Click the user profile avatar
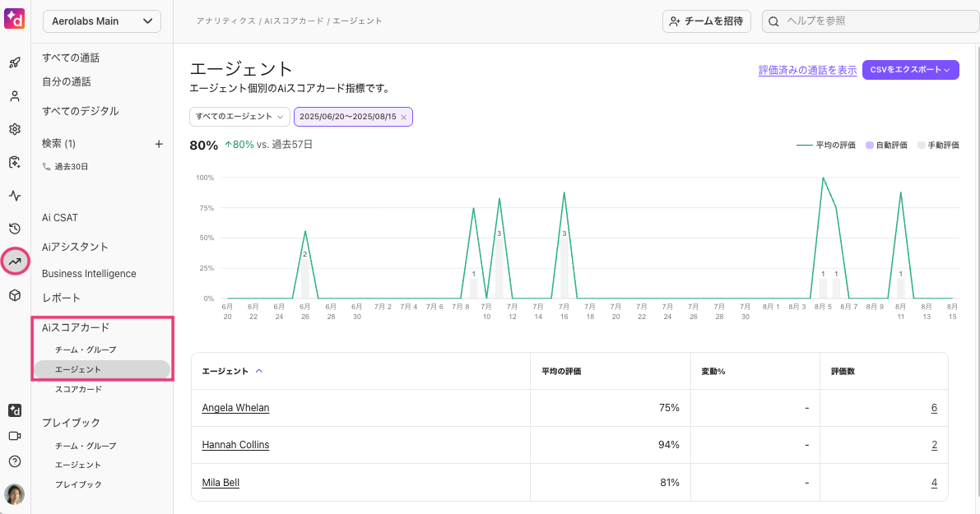This screenshot has height=514, width=980. pyautogui.click(x=14, y=494)
